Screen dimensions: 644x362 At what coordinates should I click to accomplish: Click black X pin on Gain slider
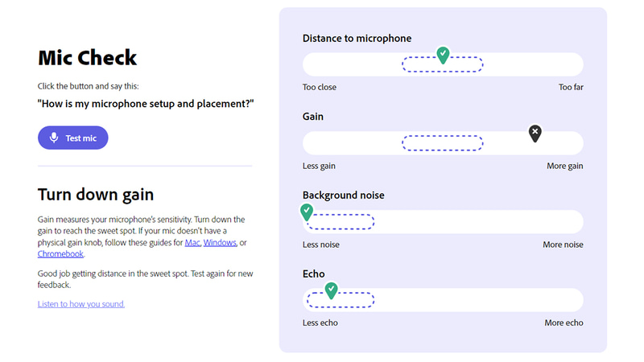[535, 133]
